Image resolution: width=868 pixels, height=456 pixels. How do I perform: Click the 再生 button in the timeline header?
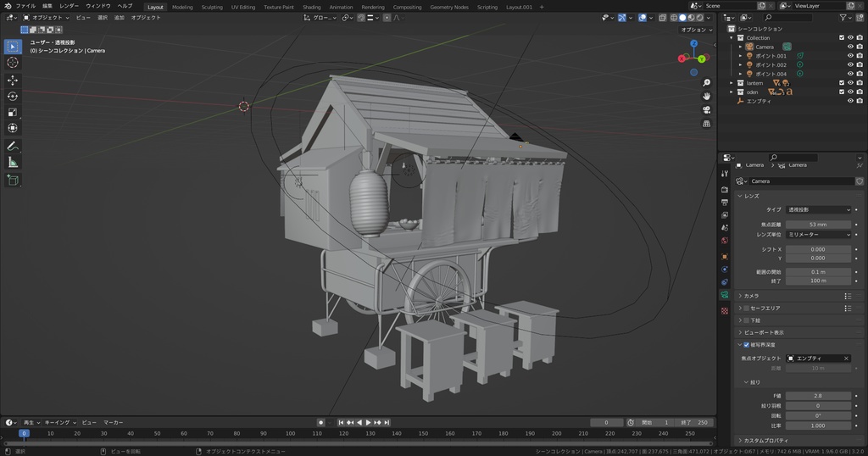click(31, 422)
